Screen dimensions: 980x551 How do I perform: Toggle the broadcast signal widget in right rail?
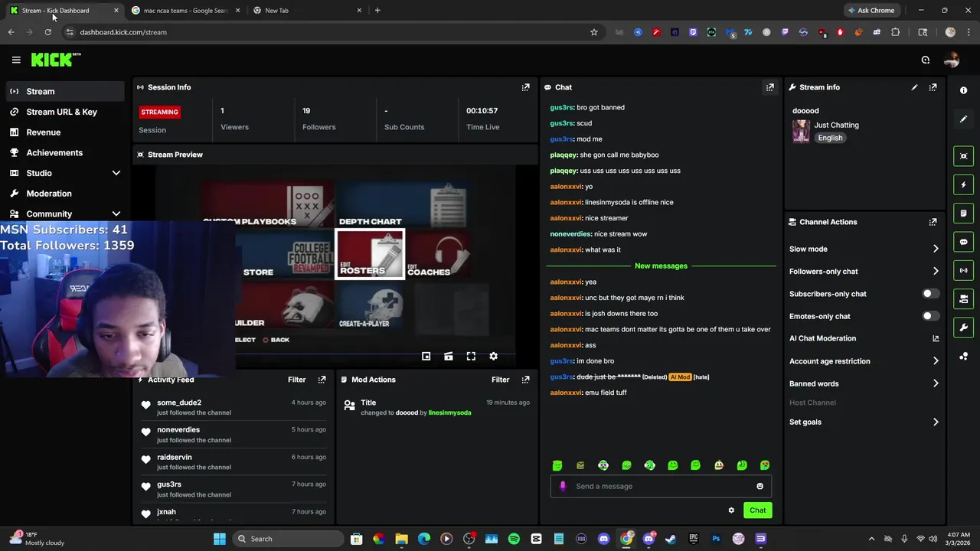(x=963, y=270)
